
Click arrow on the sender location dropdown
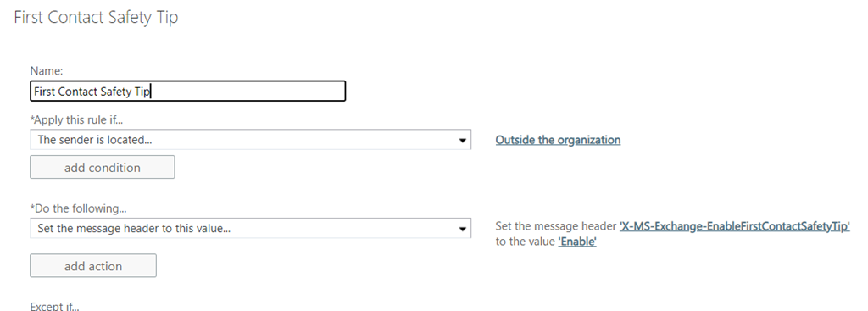click(x=462, y=141)
